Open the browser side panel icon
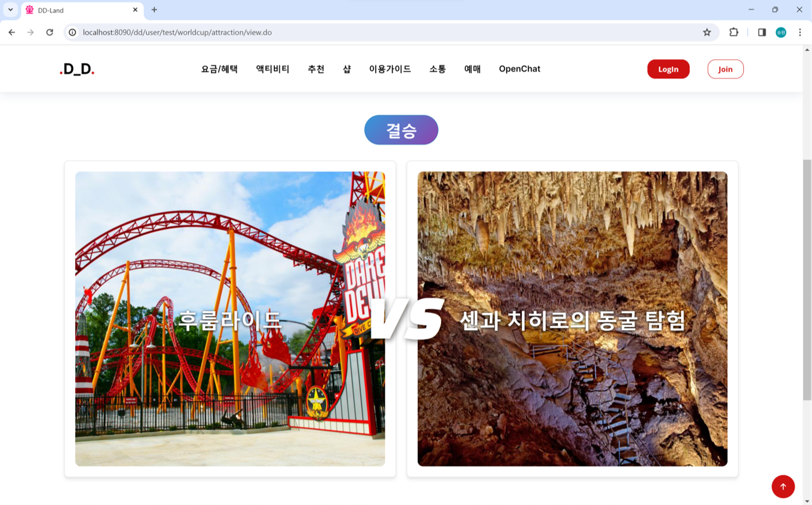The image size is (812, 505). (x=762, y=32)
